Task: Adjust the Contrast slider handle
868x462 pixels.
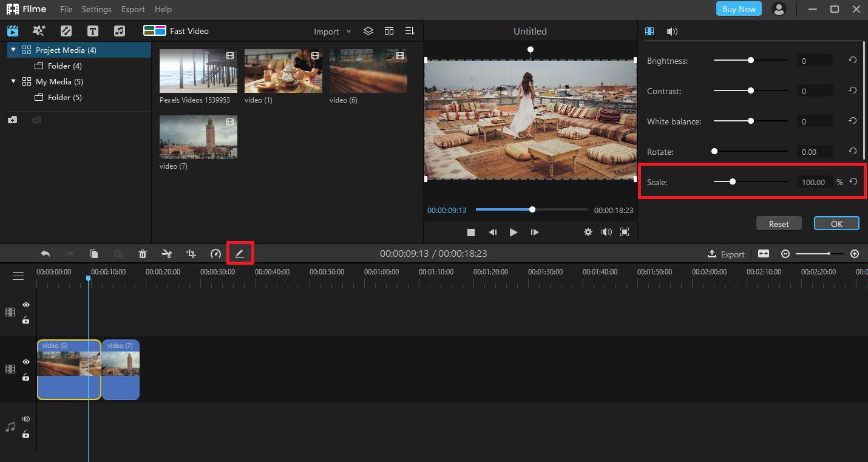Action: click(751, 90)
